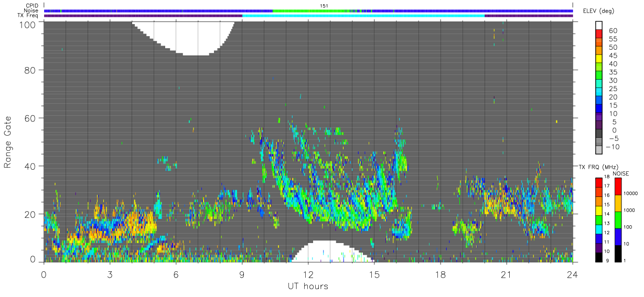Select the black 9–10 MHz TX FRQ swatch

(599, 257)
